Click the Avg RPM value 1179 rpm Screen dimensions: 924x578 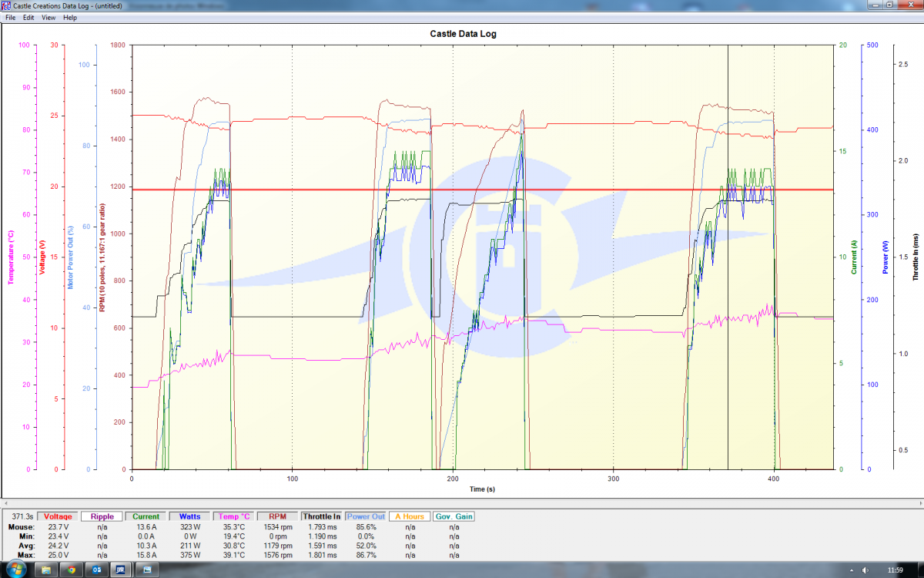point(277,545)
